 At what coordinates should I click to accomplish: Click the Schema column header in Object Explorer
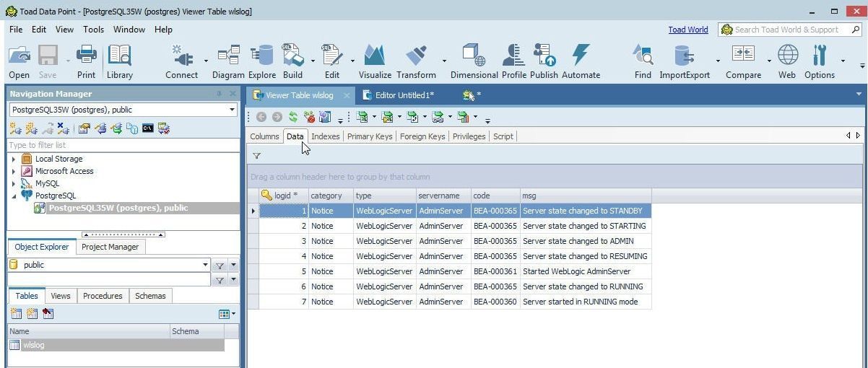tap(196, 331)
